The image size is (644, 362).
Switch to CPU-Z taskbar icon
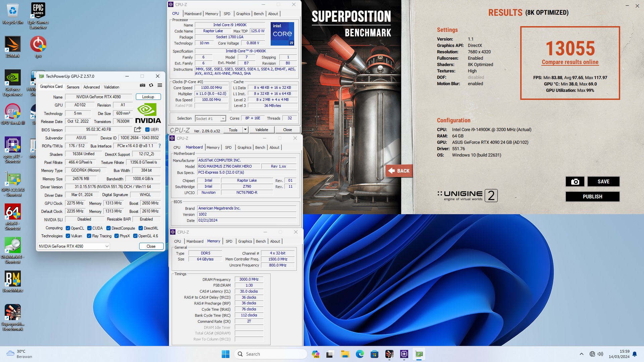tap(404, 354)
